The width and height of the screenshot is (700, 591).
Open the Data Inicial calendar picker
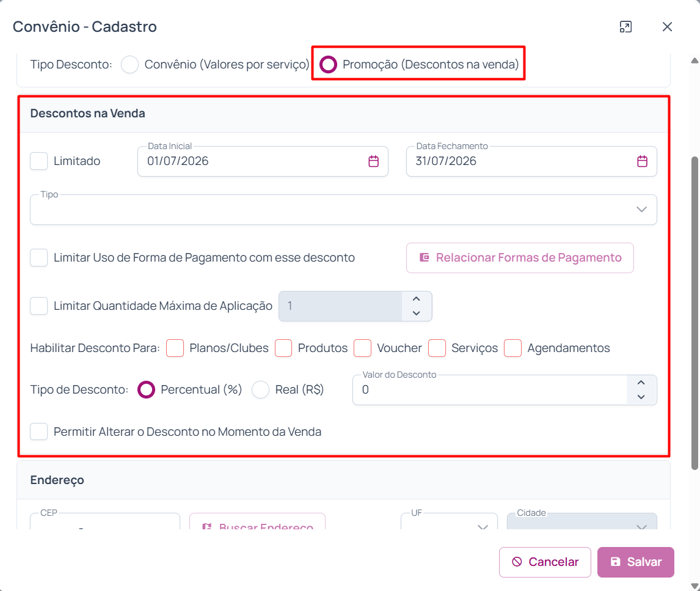(x=374, y=161)
